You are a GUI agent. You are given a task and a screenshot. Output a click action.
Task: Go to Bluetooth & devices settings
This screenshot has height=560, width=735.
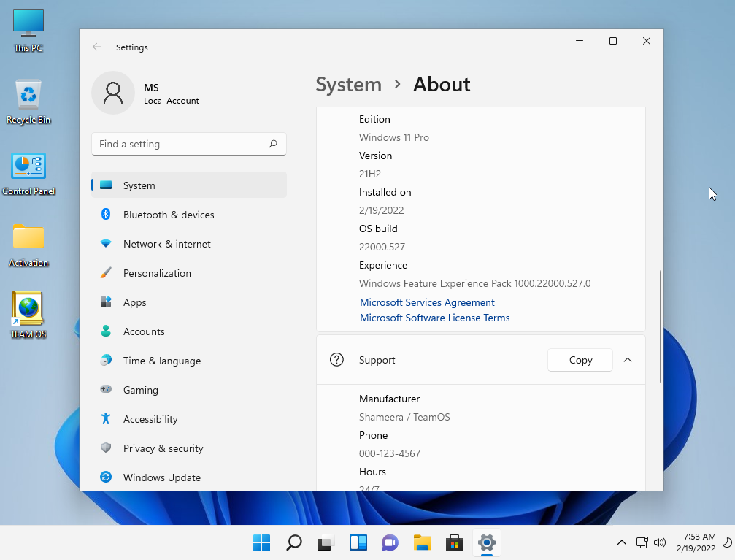(x=189, y=215)
